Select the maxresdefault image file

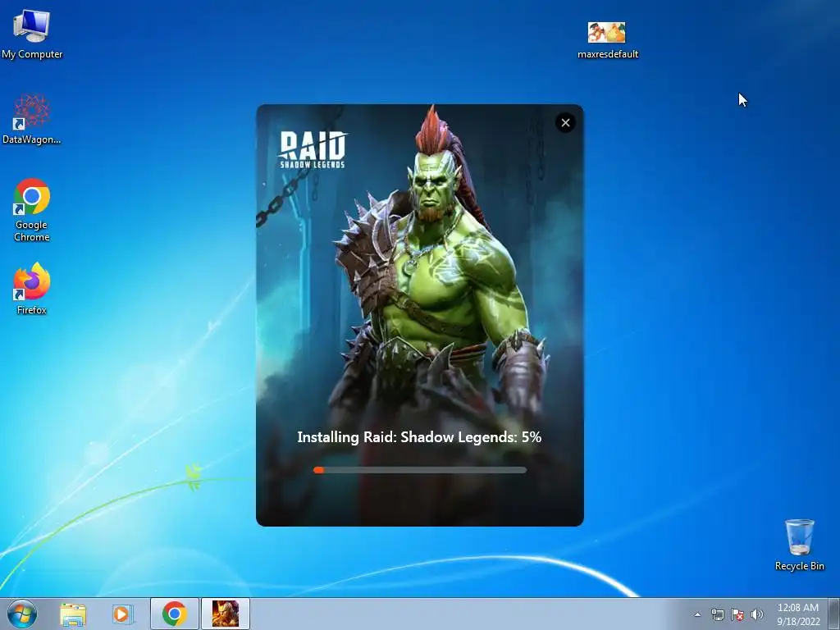click(608, 39)
